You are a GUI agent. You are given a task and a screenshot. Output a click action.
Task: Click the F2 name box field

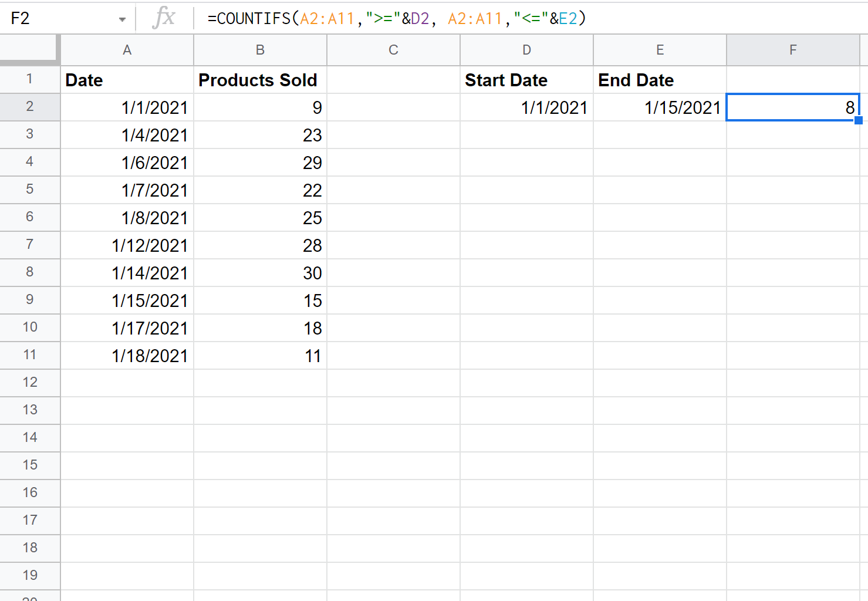point(59,19)
